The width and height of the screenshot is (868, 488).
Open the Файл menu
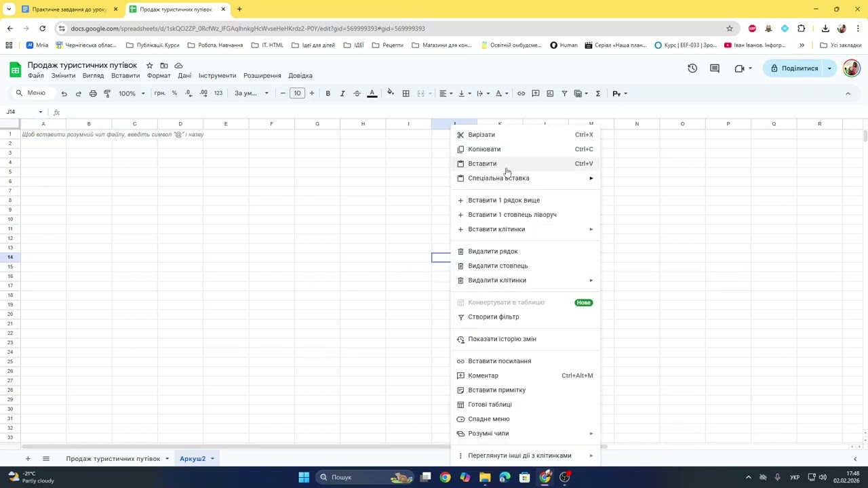pyautogui.click(x=36, y=76)
